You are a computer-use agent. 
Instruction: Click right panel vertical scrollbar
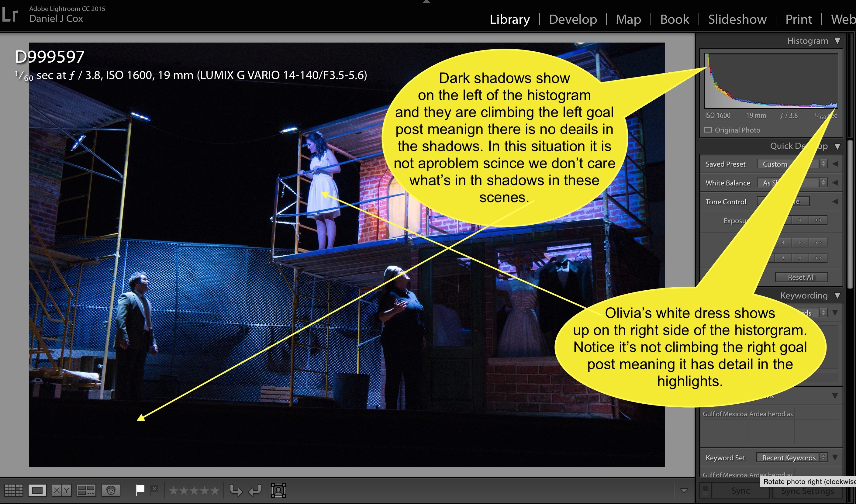point(850,214)
